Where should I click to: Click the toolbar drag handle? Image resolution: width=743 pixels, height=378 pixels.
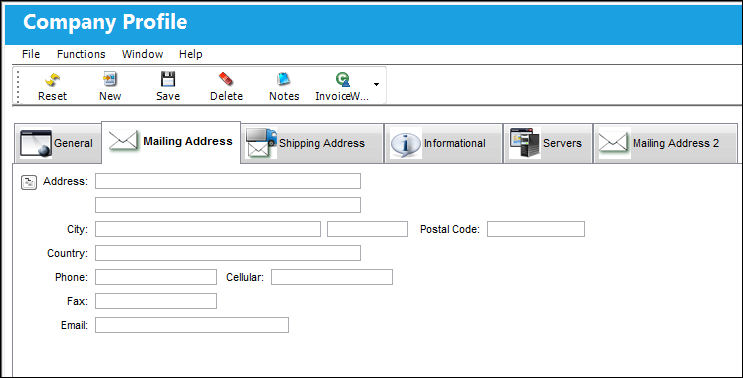click(x=19, y=86)
